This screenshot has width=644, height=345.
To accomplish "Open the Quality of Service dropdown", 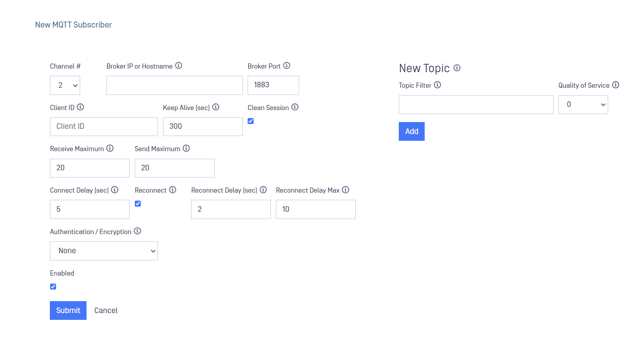I will click(x=583, y=104).
